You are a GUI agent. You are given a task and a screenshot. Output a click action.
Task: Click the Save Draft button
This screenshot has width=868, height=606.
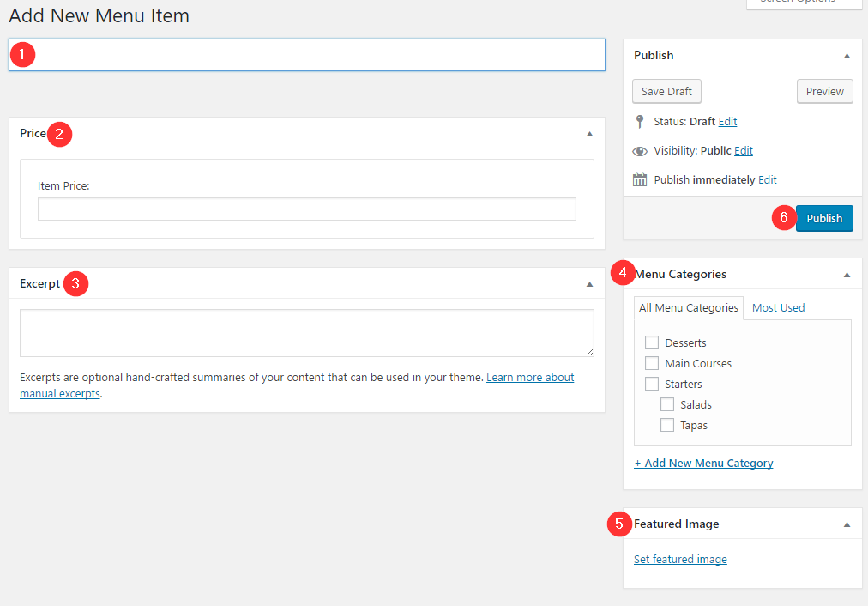click(666, 91)
